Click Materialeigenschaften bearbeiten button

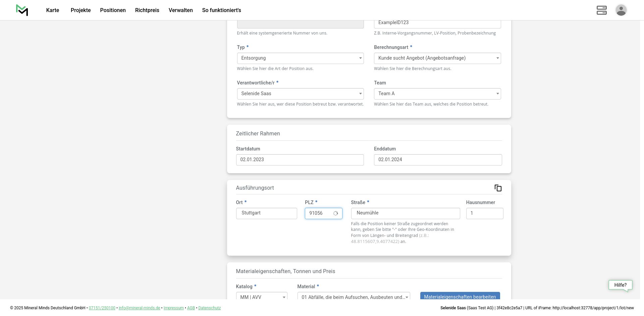460,296
